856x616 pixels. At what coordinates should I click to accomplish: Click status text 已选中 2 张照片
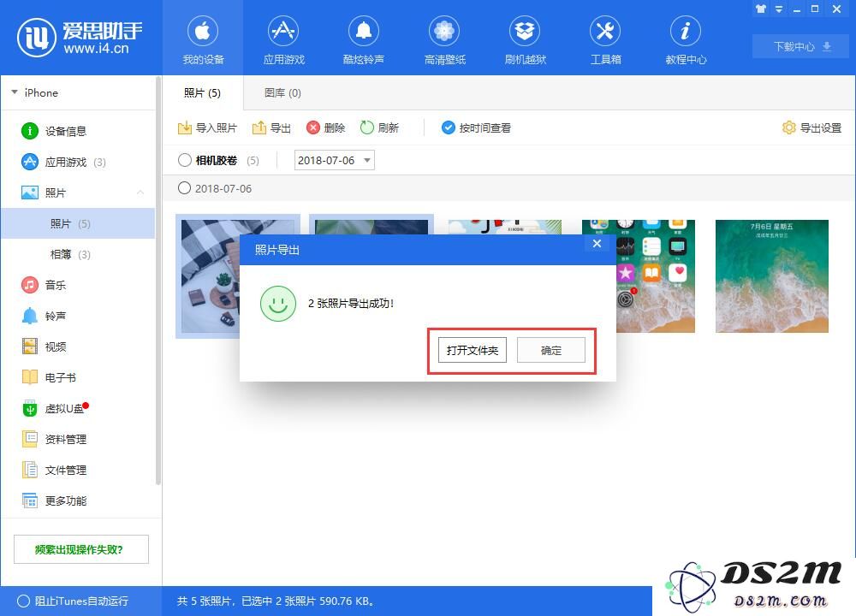pyautogui.click(x=278, y=601)
